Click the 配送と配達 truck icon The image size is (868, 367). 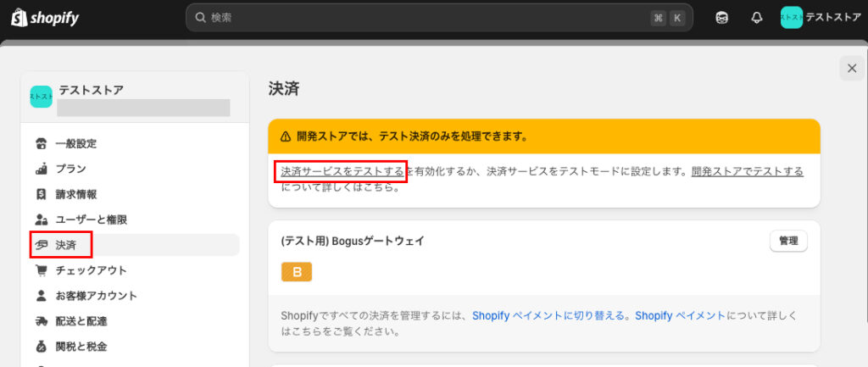pos(41,321)
